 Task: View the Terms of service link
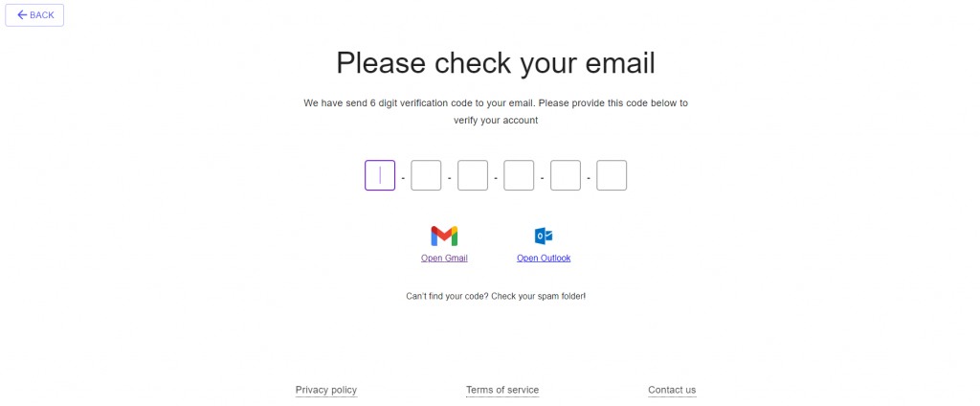click(x=502, y=390)
